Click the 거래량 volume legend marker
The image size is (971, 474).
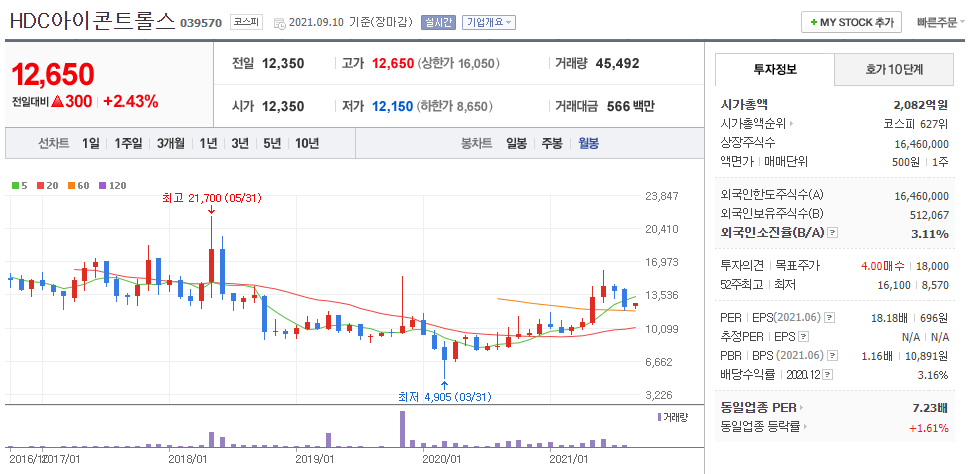coord(659,417)
